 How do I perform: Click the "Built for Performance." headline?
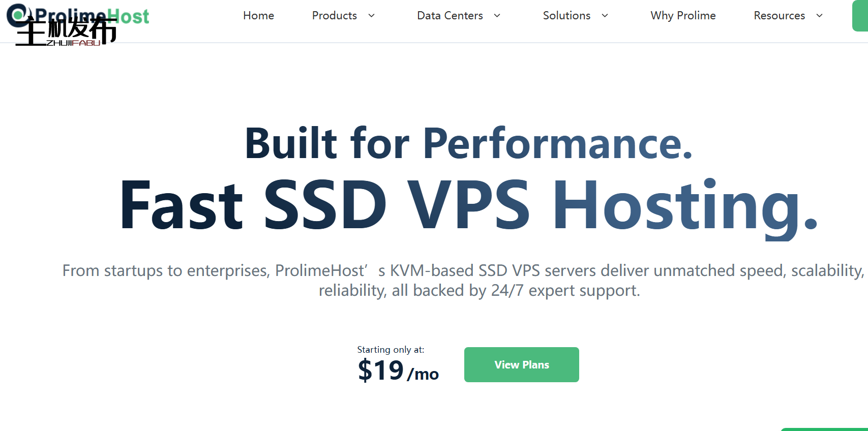pyautogui.click(x=468, y=143)
